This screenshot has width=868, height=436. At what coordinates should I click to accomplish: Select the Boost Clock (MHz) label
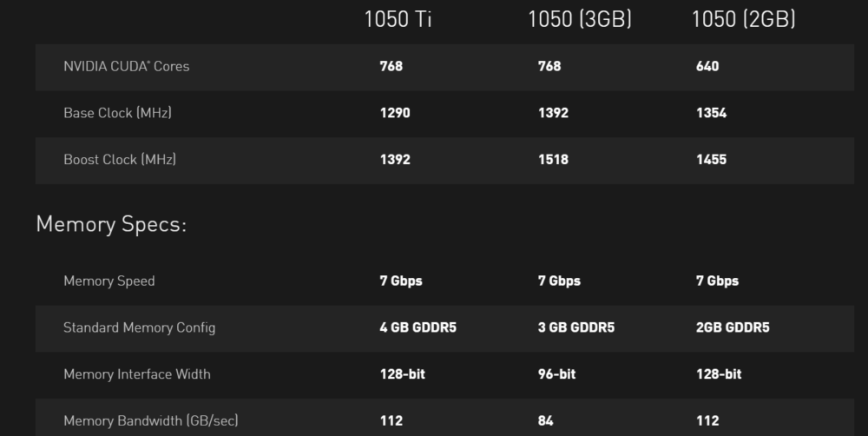pos(120,160)
